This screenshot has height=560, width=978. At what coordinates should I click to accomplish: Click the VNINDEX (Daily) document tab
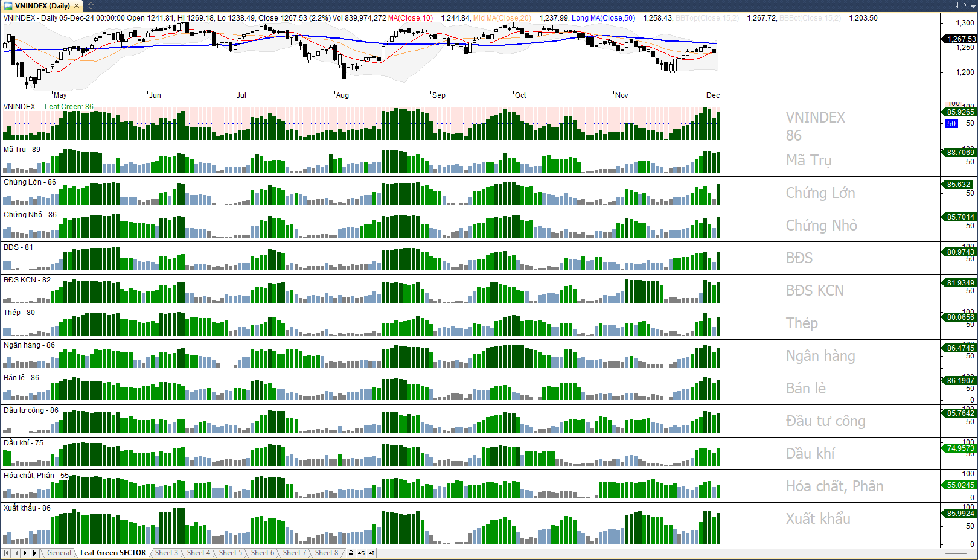42,6
